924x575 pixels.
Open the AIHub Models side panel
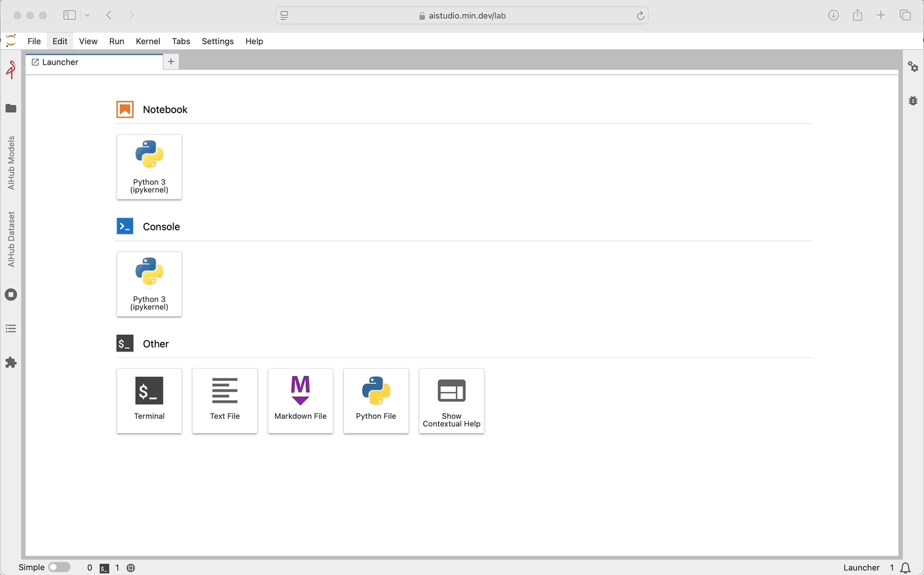11,163
